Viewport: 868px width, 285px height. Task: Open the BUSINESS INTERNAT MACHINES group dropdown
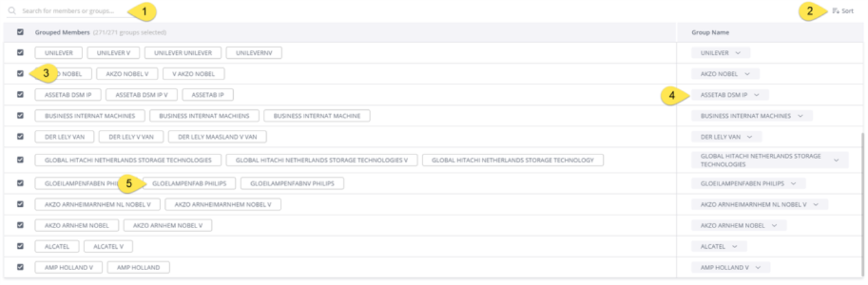click(752, 116)
